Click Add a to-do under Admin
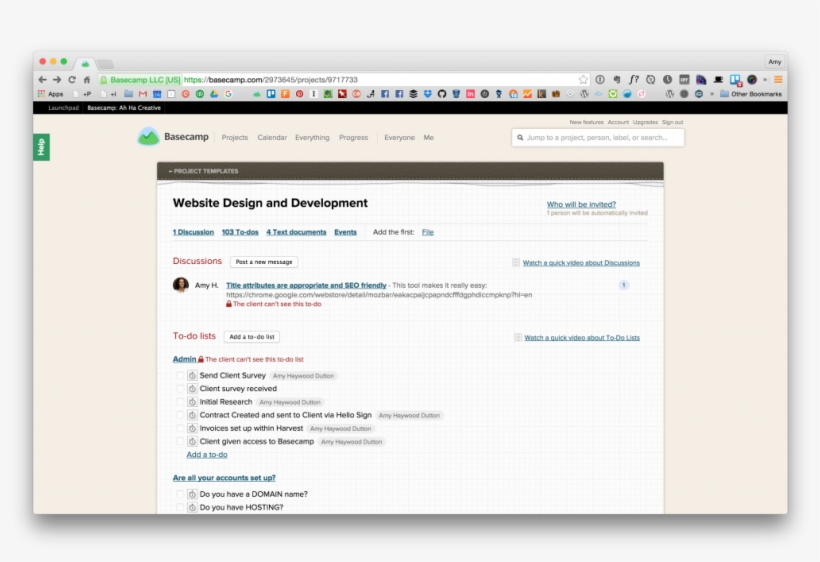 point(207,455)
